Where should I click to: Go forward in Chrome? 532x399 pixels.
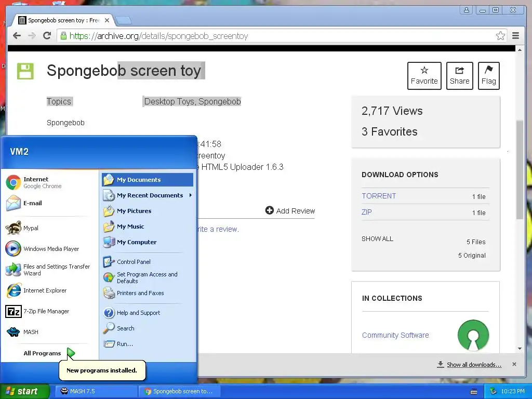[32, 36]
